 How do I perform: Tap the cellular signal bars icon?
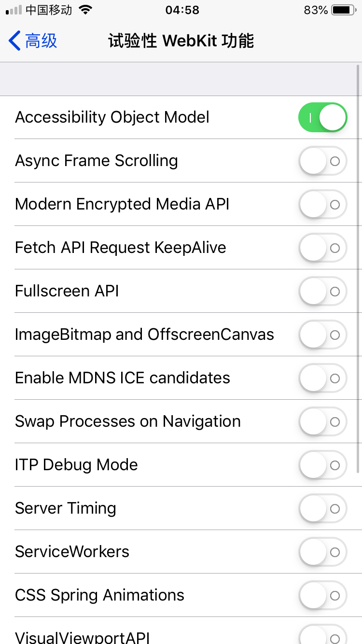coord(14,10)
